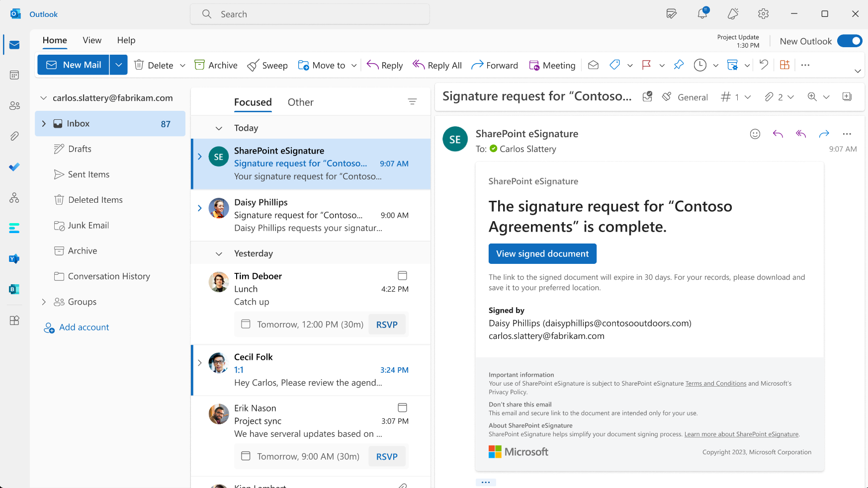
Task: Select the Other inbox tab
Action: click(x=300, y=102)
